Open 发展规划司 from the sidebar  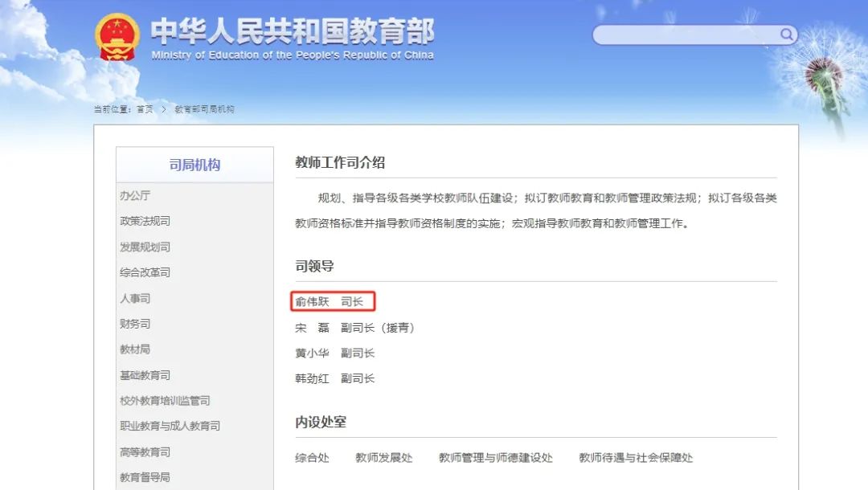[145, 247]
